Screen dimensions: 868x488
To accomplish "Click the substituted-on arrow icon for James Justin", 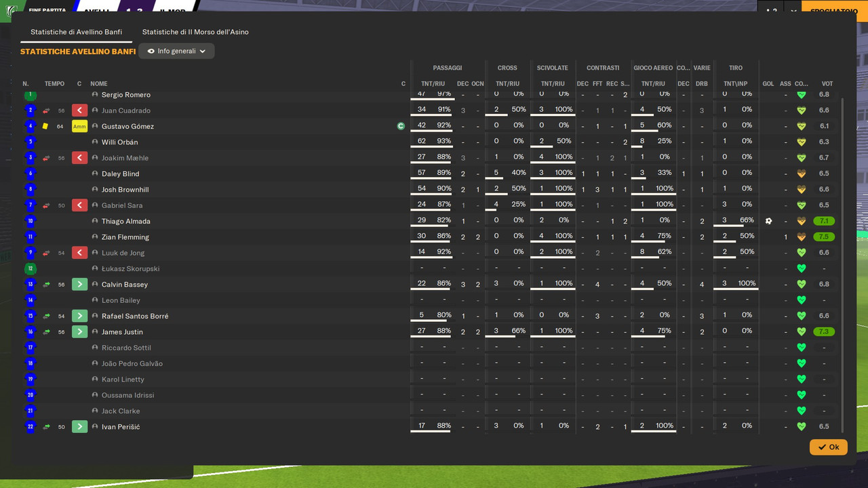I will [x=79, y=332].
